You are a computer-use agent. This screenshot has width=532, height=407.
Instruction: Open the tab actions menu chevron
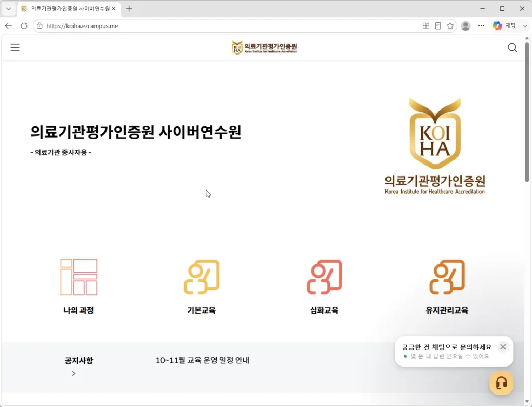point(8,9)
